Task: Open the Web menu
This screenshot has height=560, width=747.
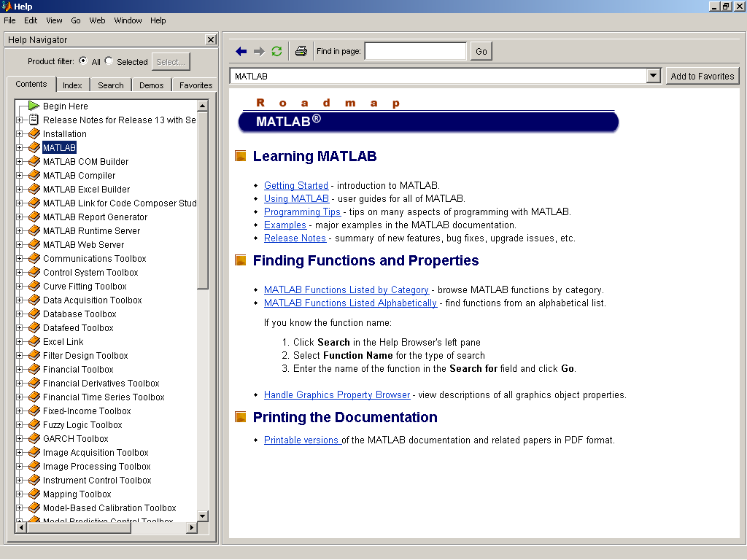Action: pyautogui.click(x=97, y=20)
